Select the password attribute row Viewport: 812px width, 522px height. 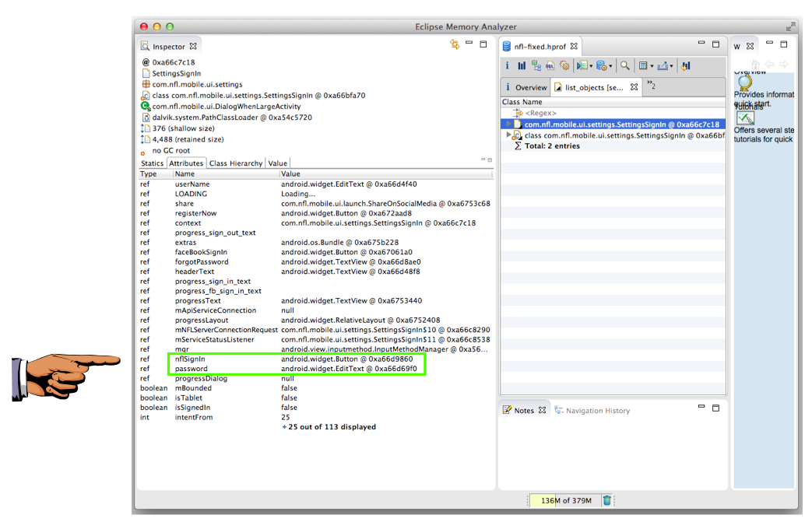tap(191, 369)
